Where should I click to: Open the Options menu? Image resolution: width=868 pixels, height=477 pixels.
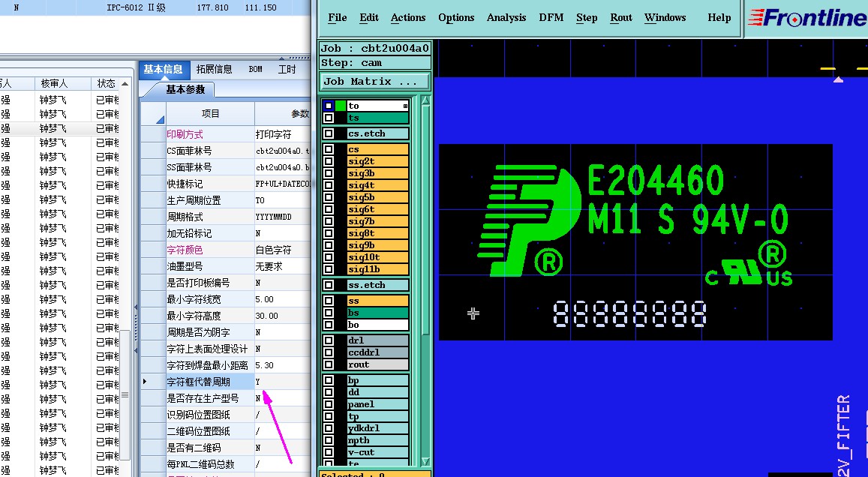point(456,18)
